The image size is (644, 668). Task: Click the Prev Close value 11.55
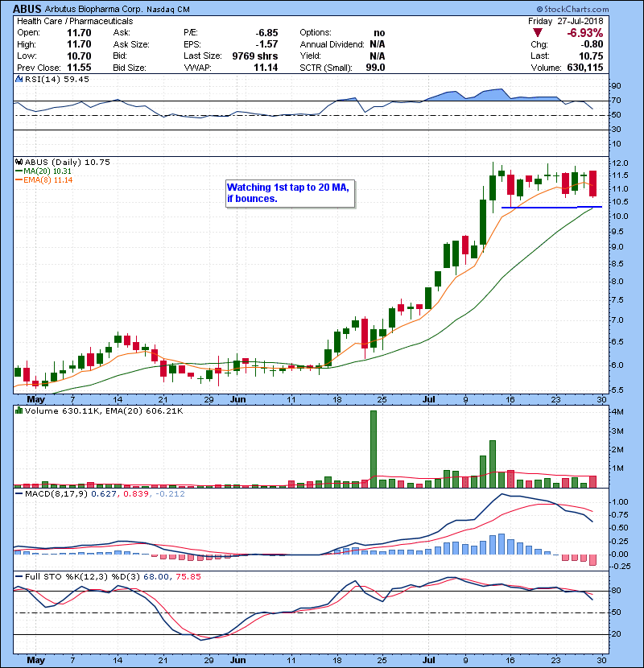coord(79,68)
